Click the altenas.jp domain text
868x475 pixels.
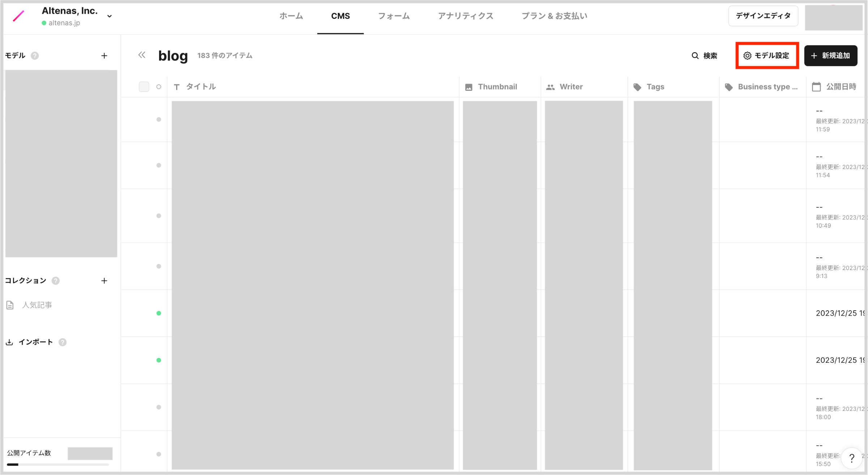coord(64,23)
